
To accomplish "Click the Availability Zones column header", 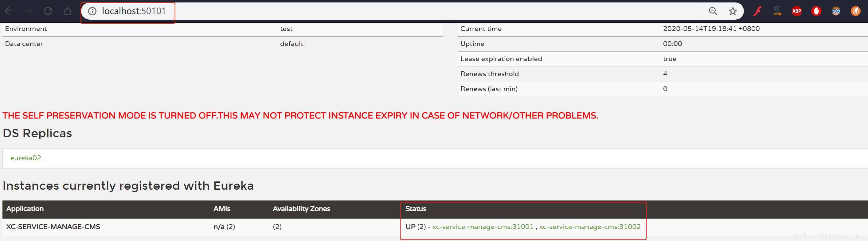I will 301,209.
